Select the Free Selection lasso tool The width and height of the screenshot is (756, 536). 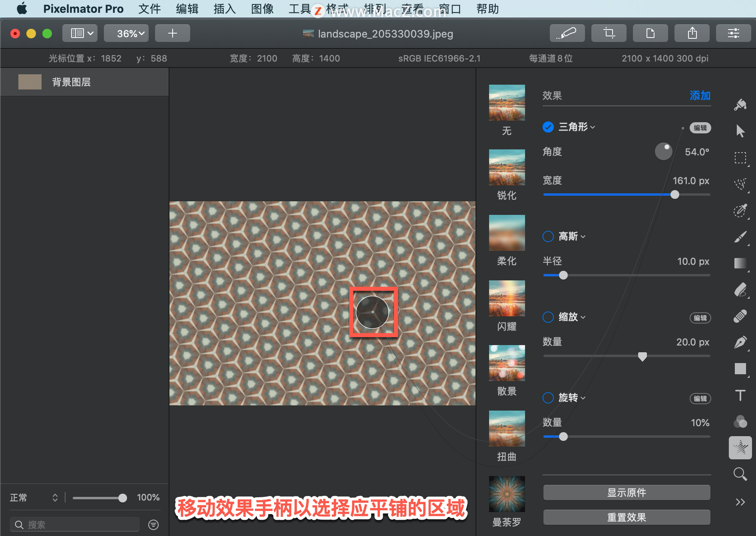click(x=740, y=184)
